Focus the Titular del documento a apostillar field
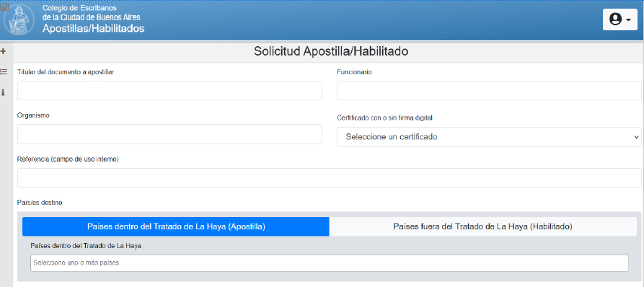Screen dimensions: 644x287 pos(169,90)
